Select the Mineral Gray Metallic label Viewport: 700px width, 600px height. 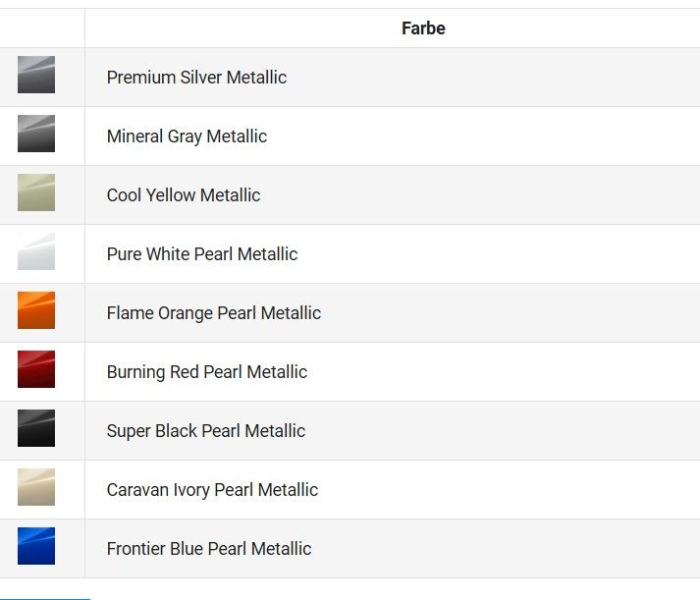pyautogui.click(x=187, y=136)
